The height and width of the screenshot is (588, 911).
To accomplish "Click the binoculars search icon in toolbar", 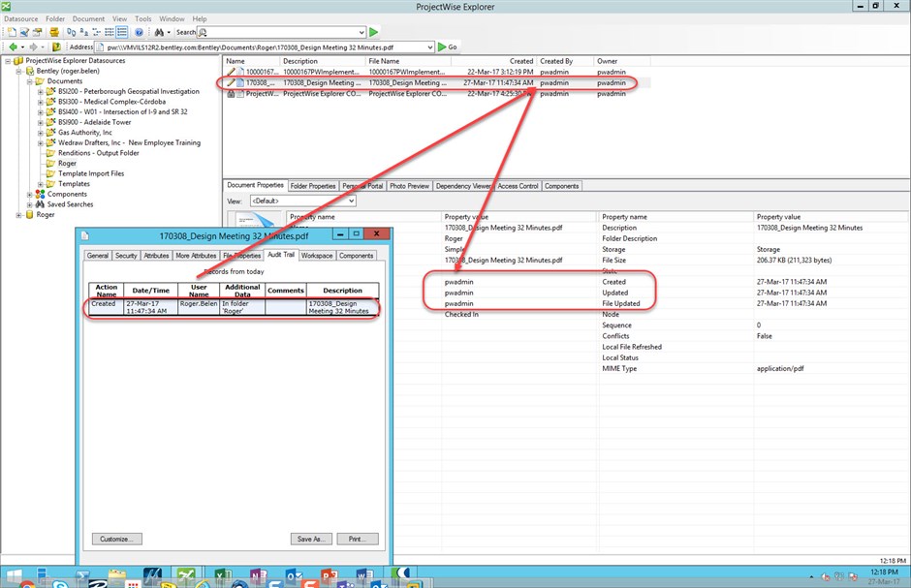I will click(157, 32).
